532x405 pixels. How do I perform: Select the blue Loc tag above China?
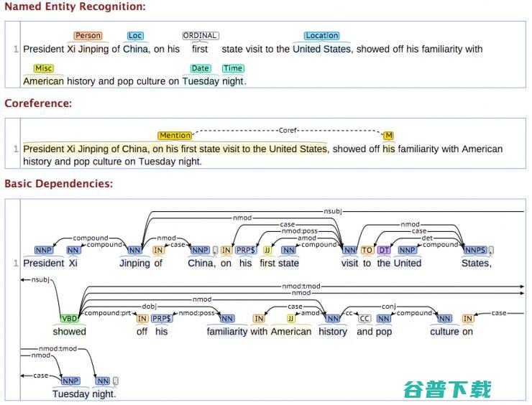(x=135, y=36)
